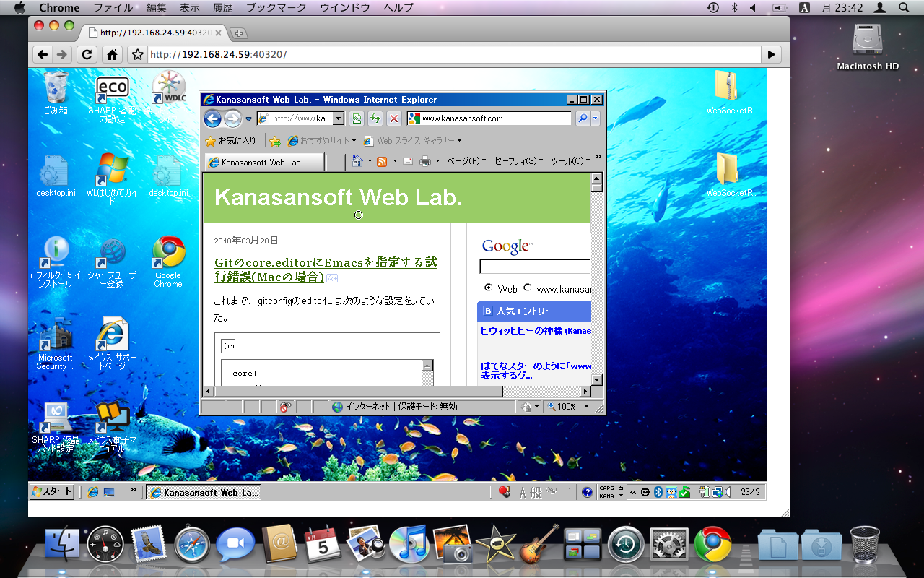The height and width of the screenshot is (578, 924).
Task: Select the www.kanasansoft radio button
Action: 528,288
